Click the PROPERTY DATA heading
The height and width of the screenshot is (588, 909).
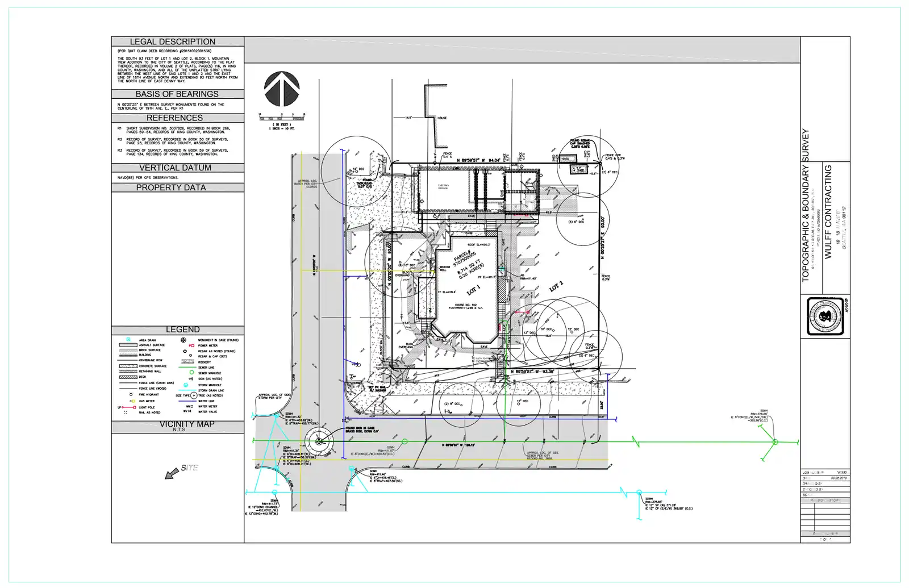(x=171, y=187)
